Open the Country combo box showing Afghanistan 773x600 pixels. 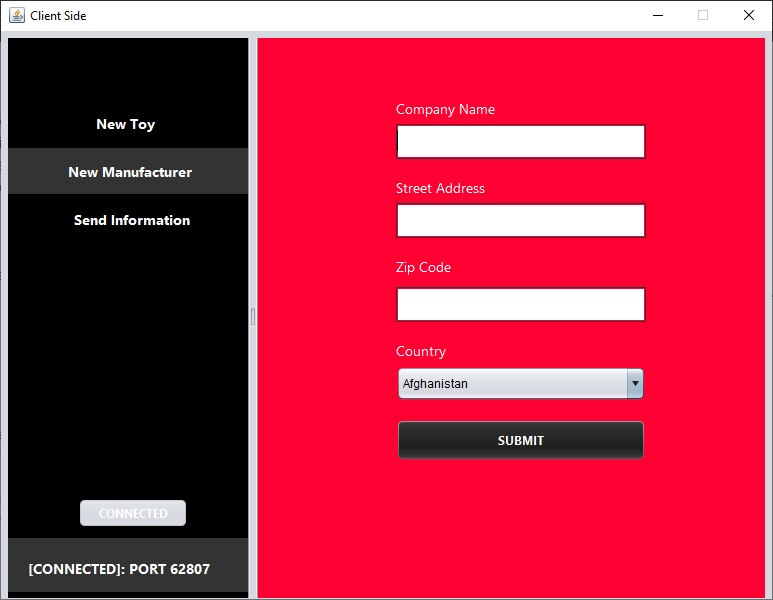pos(521,384)
